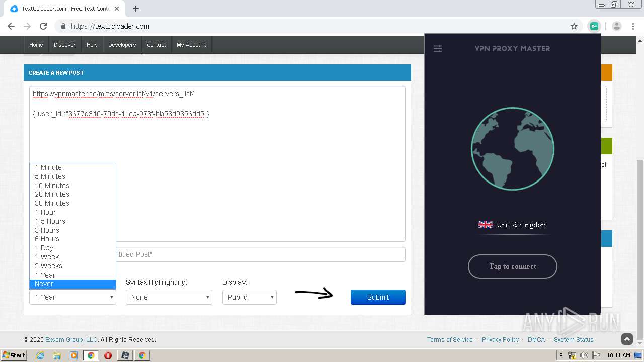This screenshot has width=644, height=362.
Task: Tap to connect the VPN
Action: [513, 266]
